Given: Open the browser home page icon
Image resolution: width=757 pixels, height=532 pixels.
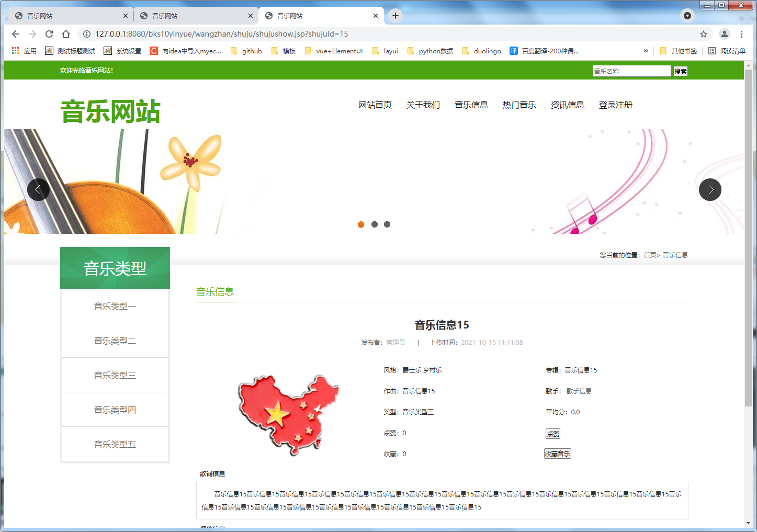Looking at the screenshot, I should [x=66, y=34].
